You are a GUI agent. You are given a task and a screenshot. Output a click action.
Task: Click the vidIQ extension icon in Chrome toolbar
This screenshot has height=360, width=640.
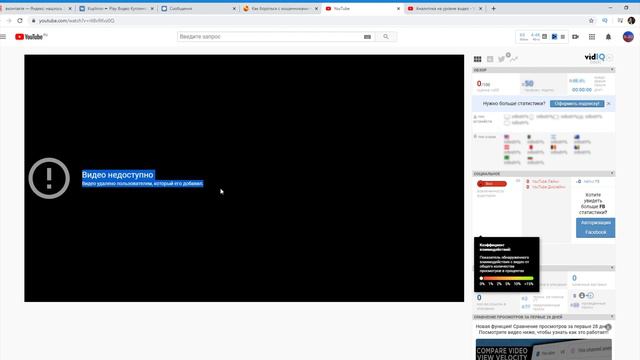click(604, 20)
